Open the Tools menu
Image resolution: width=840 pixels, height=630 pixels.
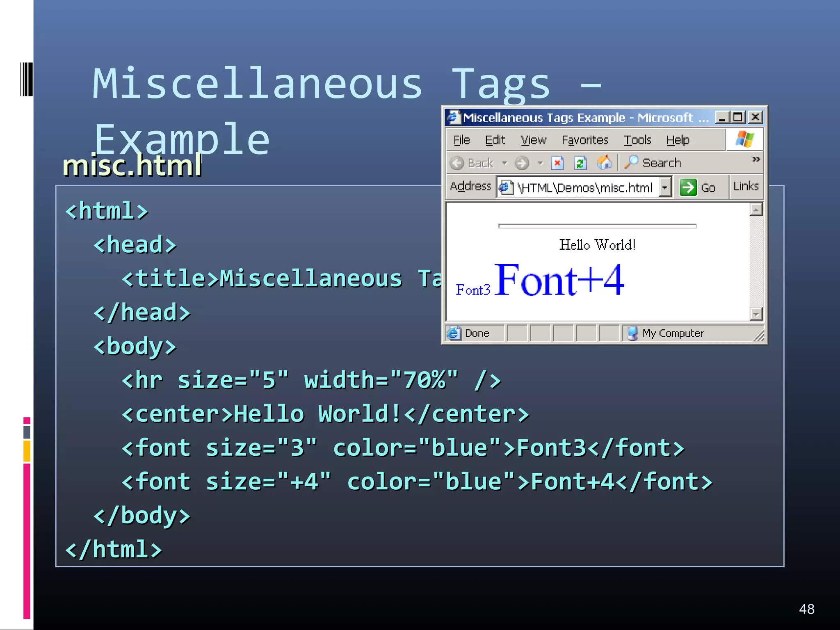(x=637, y=140)
